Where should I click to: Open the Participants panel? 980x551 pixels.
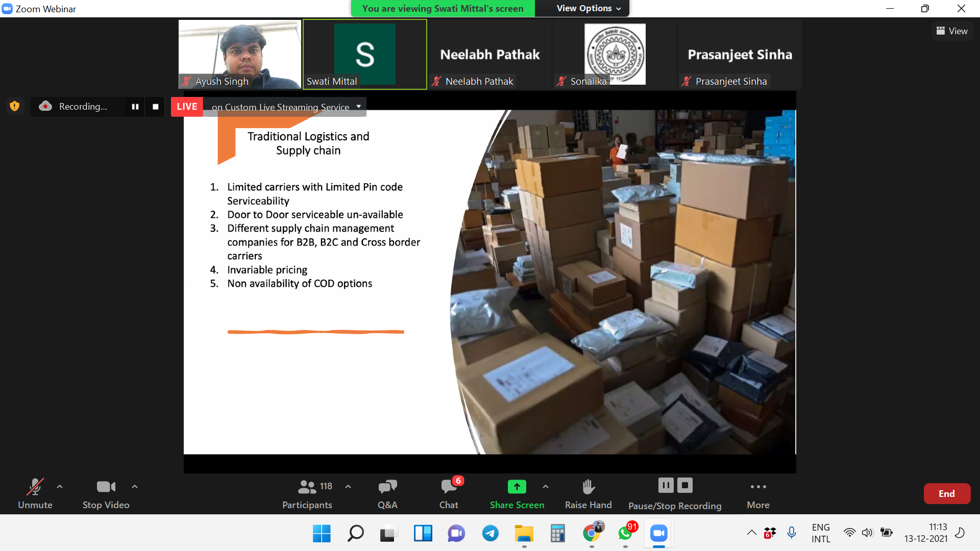[307, 493]
